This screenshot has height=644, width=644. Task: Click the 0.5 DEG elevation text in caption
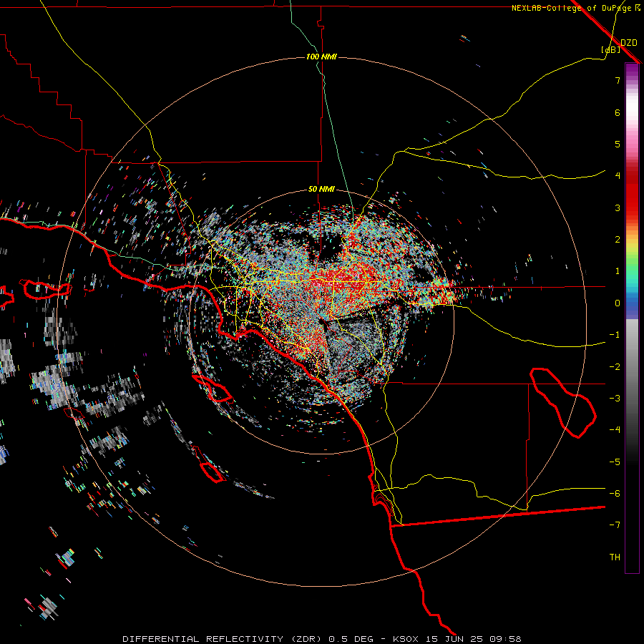pyautogui.click(x=351, y=639)
